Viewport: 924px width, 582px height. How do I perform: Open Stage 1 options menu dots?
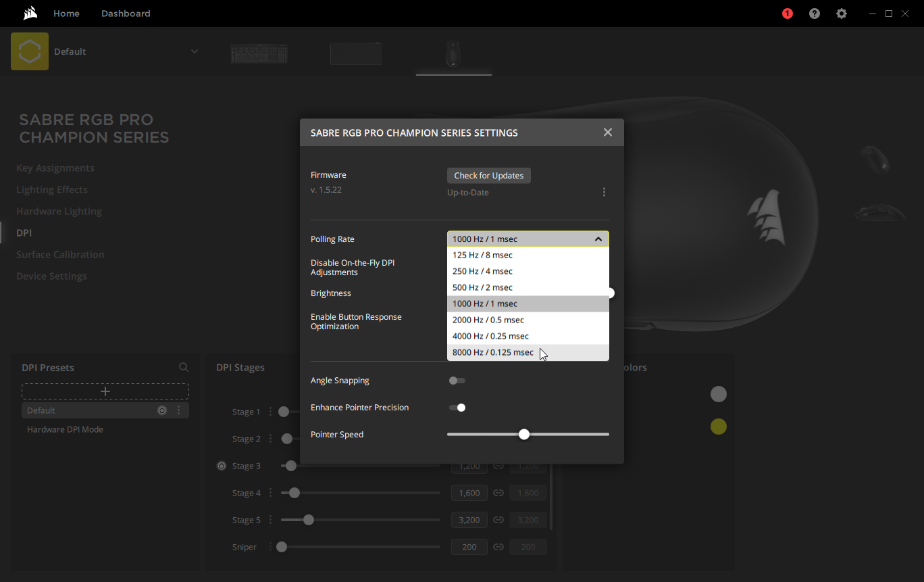pos(271,412)
